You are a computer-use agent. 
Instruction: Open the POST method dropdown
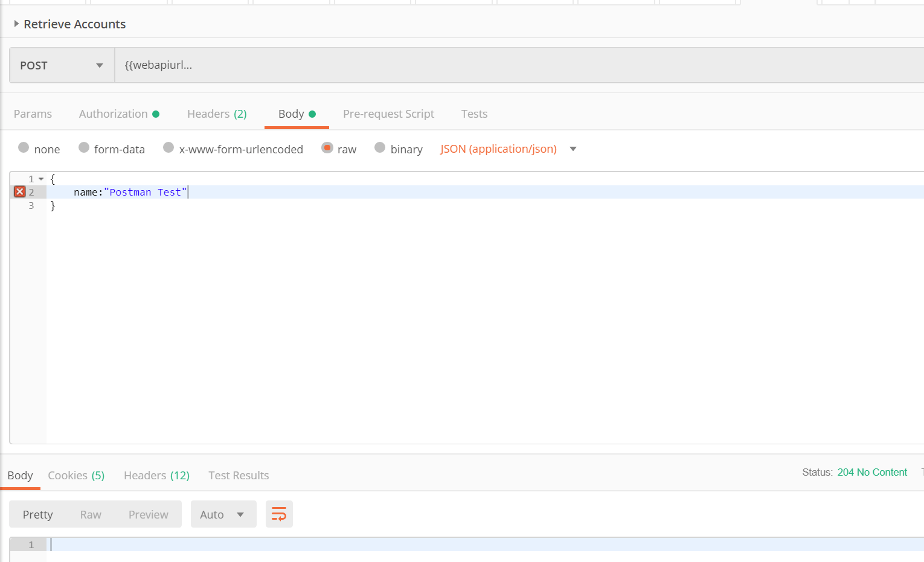62,65
